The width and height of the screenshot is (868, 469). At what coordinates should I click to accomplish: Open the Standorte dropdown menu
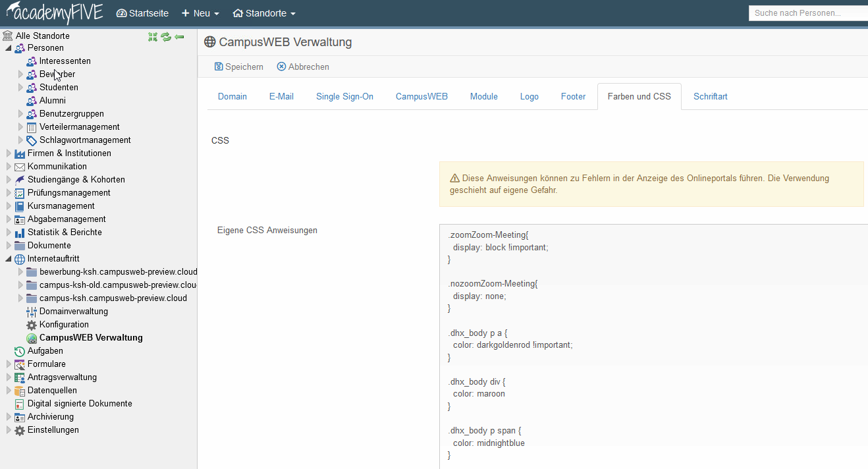[264, 13]
